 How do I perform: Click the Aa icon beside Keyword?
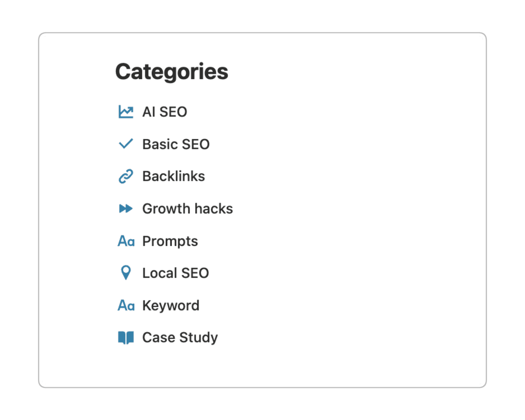(x=126, y=305)
